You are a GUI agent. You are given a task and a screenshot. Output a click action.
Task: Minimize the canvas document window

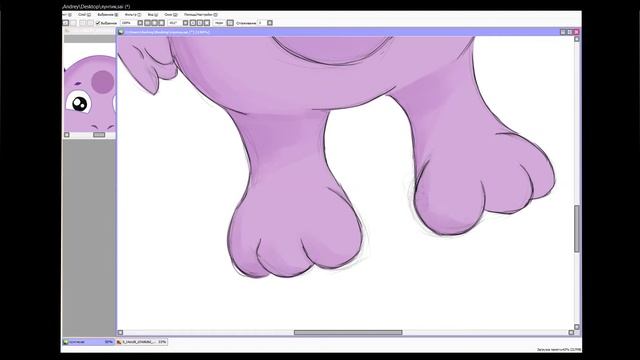coord(563,32)
